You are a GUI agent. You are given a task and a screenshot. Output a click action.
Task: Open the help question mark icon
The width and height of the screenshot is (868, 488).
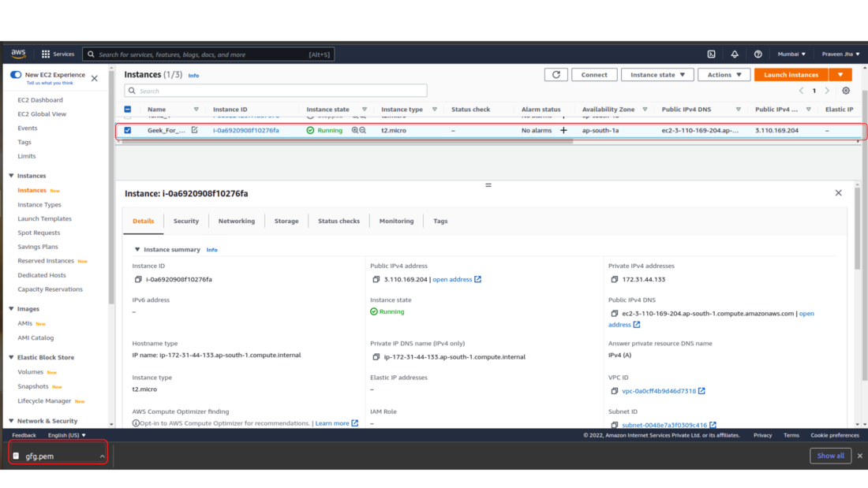(x=758, y=54)
